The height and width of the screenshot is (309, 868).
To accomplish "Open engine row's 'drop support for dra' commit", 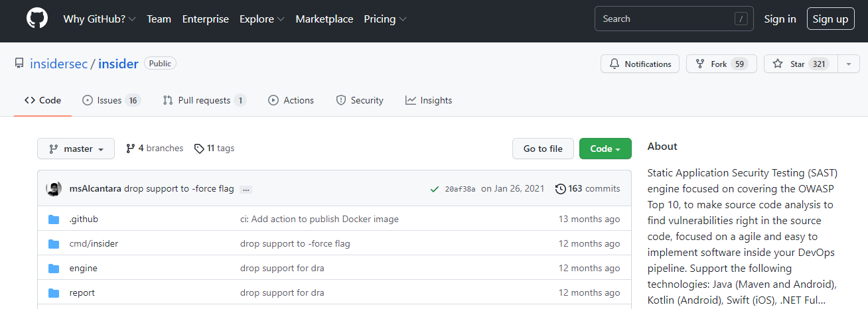I will point(282,268).
